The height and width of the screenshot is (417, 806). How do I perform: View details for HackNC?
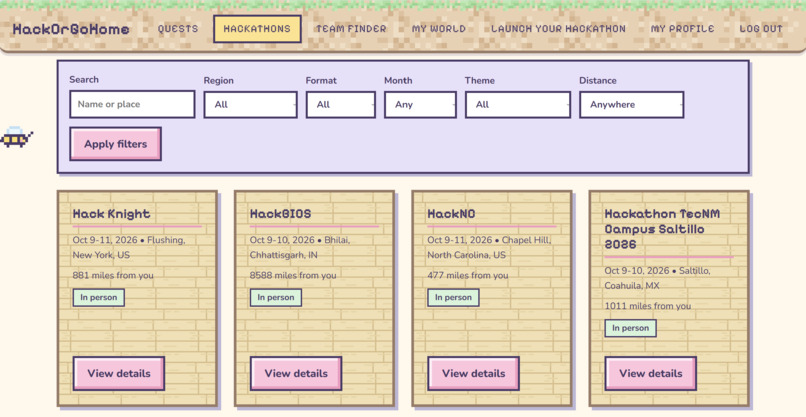coord(473,373)
